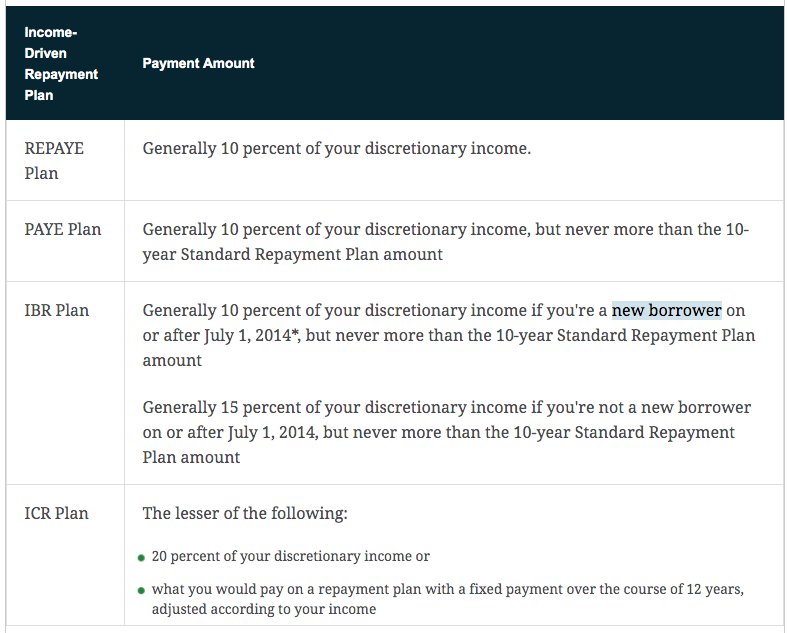Select the green bullet beside 'what you would pay'
The width and height of the screenshot is (790, 633).
[x=141, y=591]
